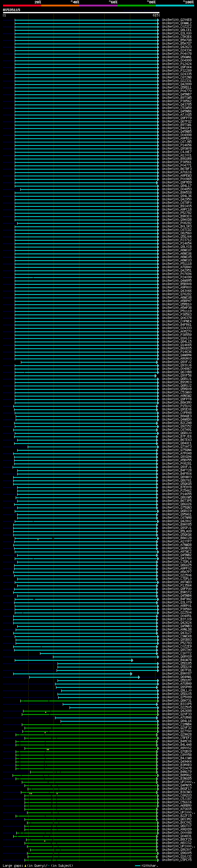Click the UniRef100_Q42688 label
The width and height of the screenshot is (197, 868).
pyautogui.click(x=177, y=711)
